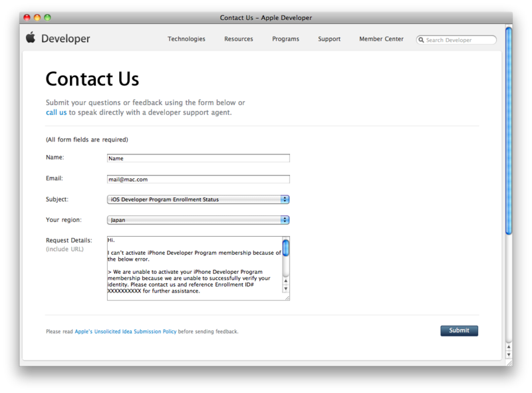Screen dimensions: 532x393
Task: Go to Member Center
Action: [381, 39]
